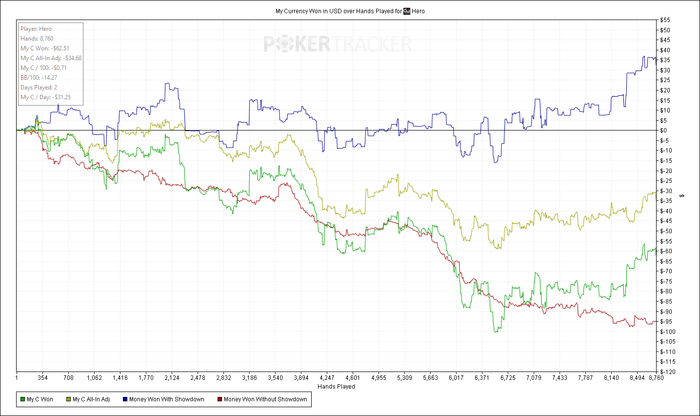
Task: Select Money Won With Showdown legend label
Action: tap(167, 399)
